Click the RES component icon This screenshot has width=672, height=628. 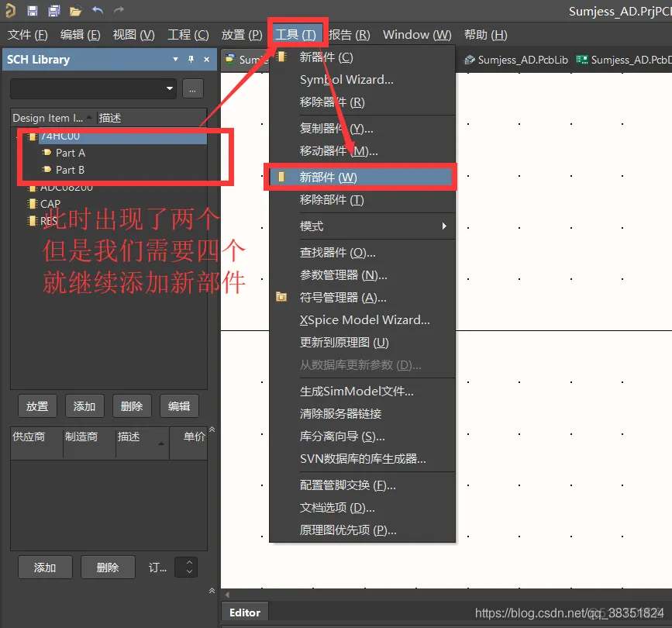[32, 221]
